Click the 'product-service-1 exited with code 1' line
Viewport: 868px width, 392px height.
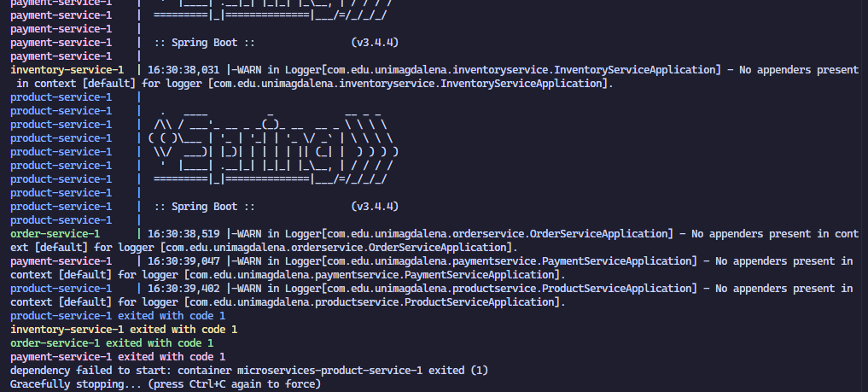click(118, 316)
